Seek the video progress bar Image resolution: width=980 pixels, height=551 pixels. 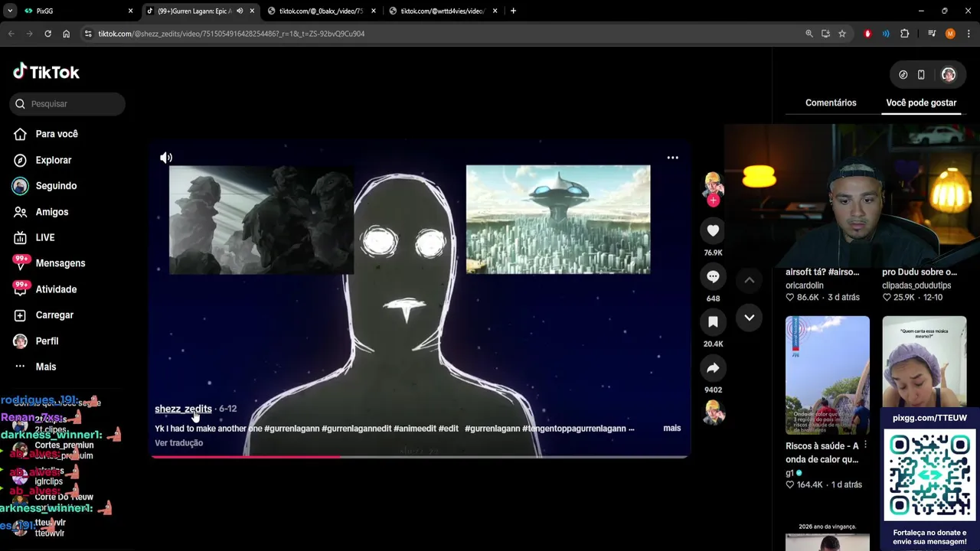(x=420, y=457)
